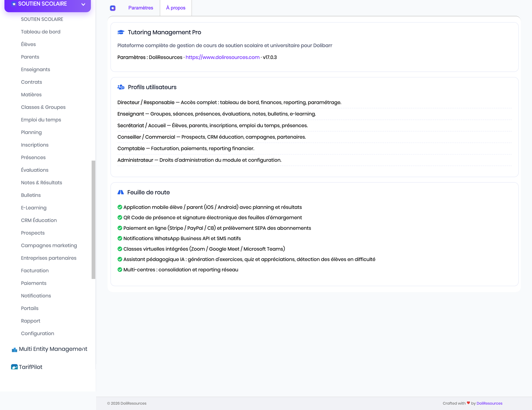Click the road icon beside Feuille de route
This screenshot has height=410, width=532.
(121, 192)
